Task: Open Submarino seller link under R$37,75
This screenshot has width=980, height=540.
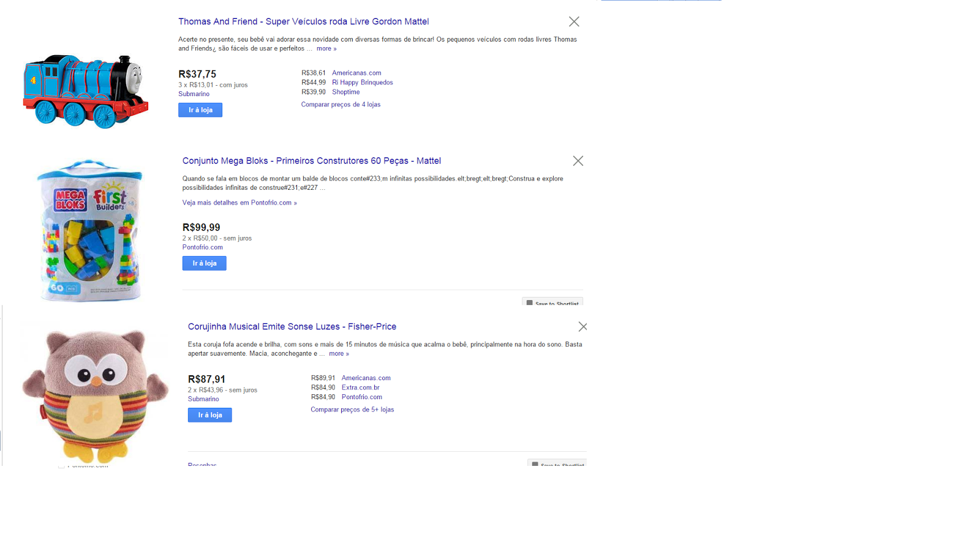Action: click(194, 94)
